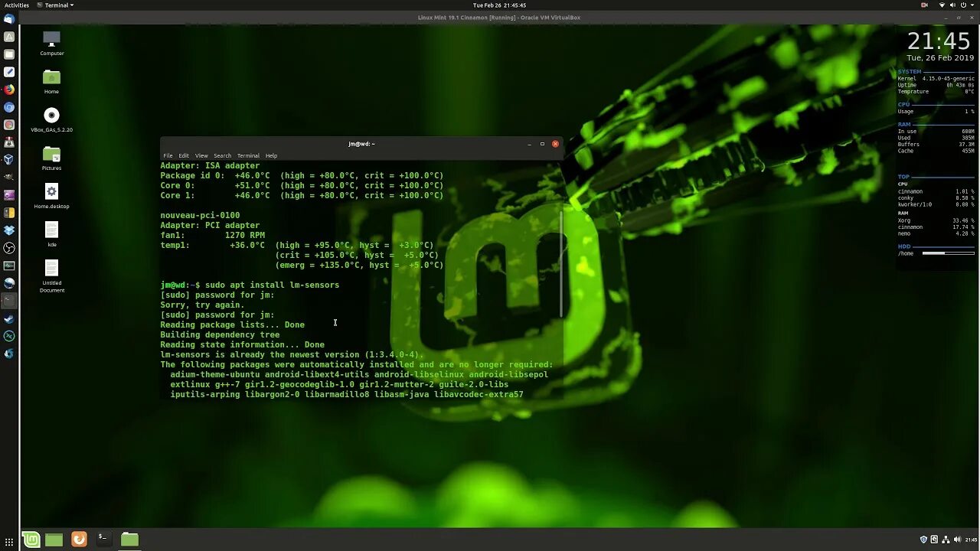Launch Firefox from the Mint panel

[x=79, y=540]
